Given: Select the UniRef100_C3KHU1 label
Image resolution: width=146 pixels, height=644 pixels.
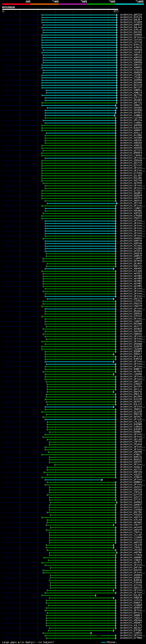Looking at the screenshot, I should (x=131, y=156).
